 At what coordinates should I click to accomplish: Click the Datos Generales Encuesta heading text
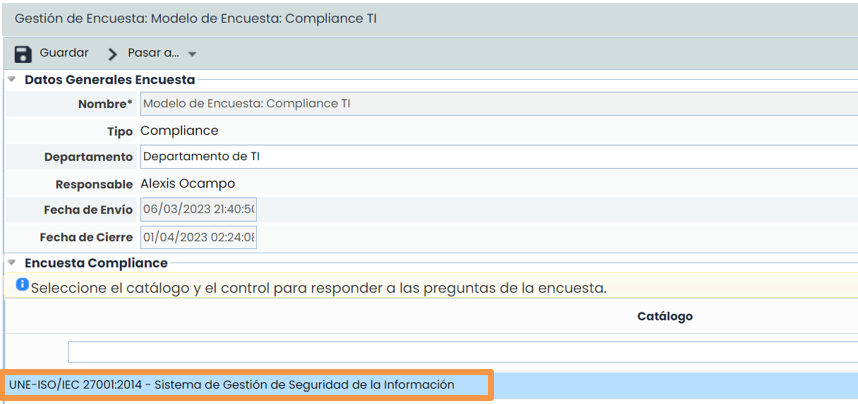coord(109,79)
